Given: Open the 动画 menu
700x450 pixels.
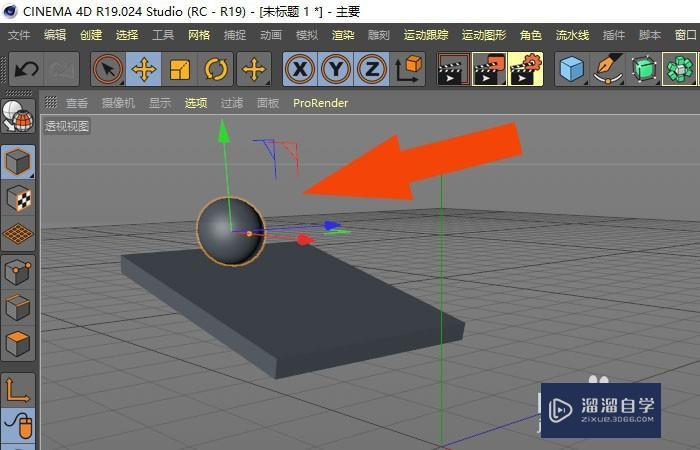Looking at the screenshot, I should tap(271, 35).
